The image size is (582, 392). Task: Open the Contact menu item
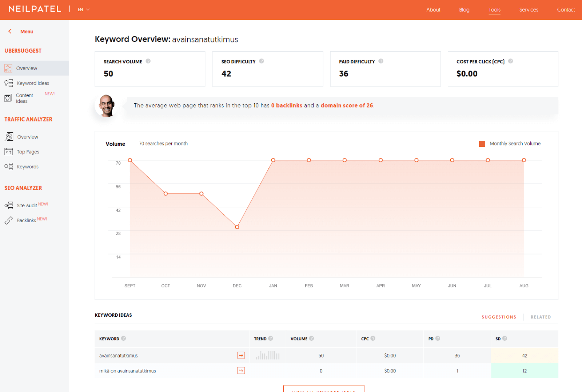[566, 9]
